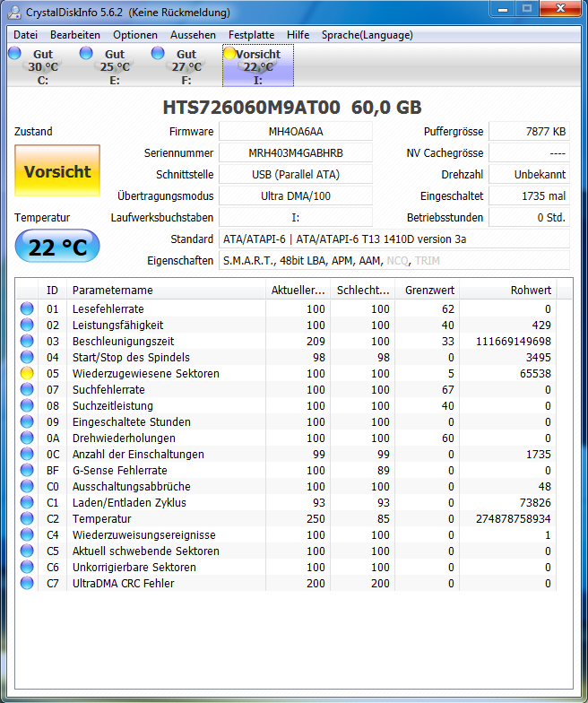This screenshot has height=703, width=588.
Task: Select drive I: Vorsicht tab
Action: 258,66
